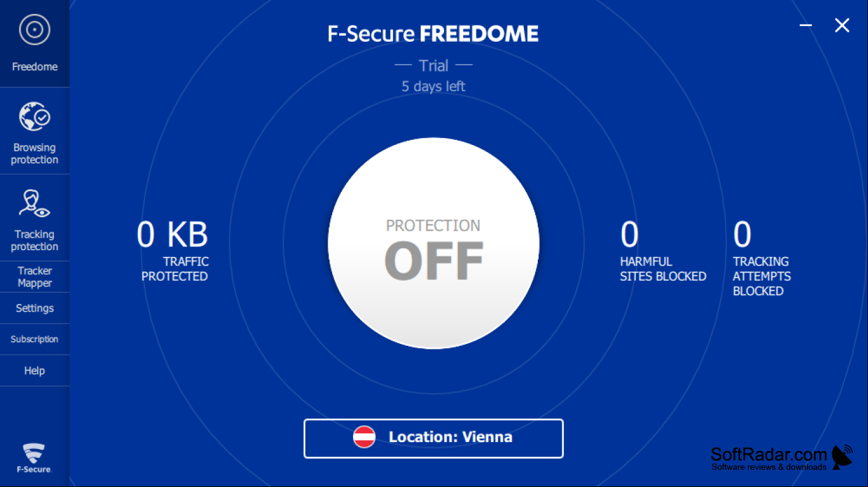Click the Browsing protection label
This screenshot has height=487, width=868.
[34, 154]
